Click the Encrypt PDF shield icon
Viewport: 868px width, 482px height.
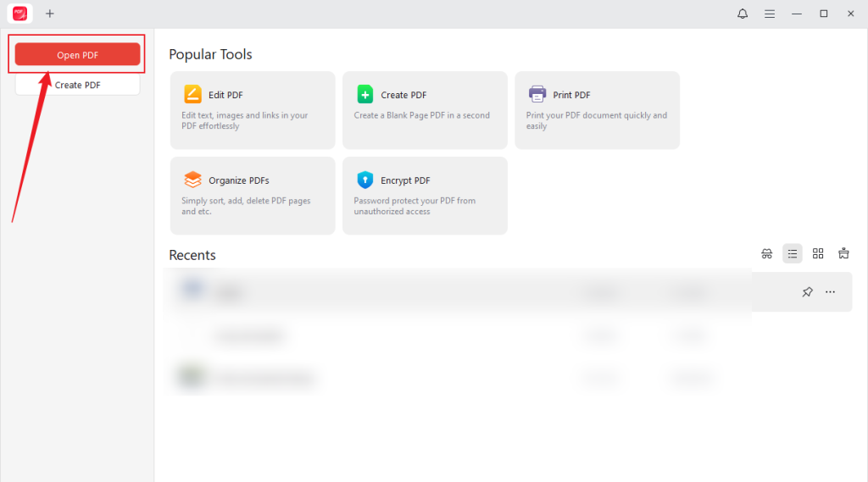point(365,180)
